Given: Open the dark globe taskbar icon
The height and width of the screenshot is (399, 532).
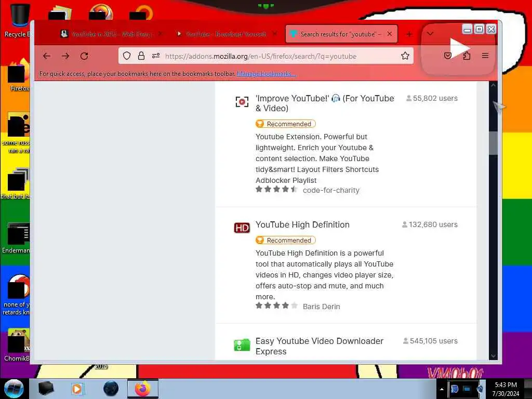Looking at the screenshot, I should [111, 389].
